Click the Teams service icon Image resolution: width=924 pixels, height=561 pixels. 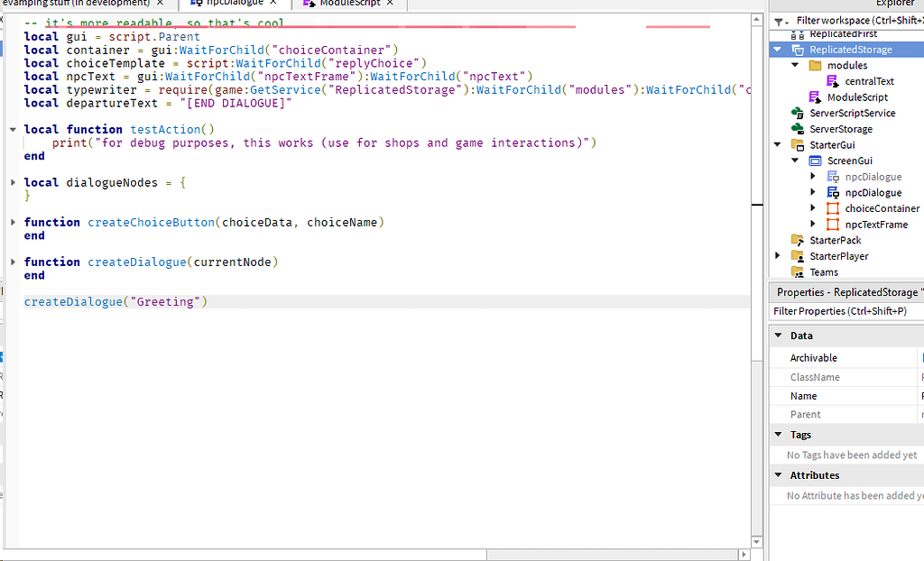pos(797,271)
